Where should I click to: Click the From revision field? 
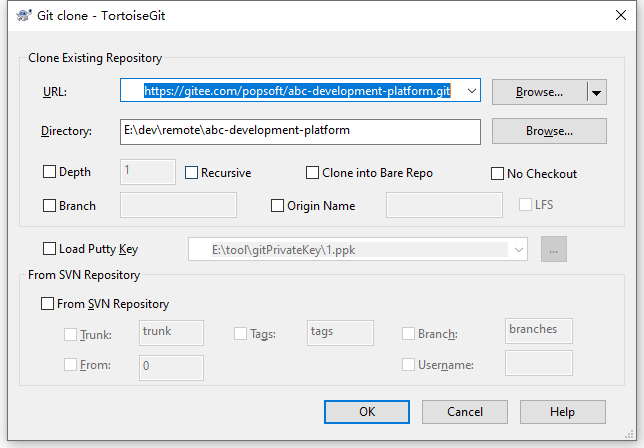coord(171,368)
